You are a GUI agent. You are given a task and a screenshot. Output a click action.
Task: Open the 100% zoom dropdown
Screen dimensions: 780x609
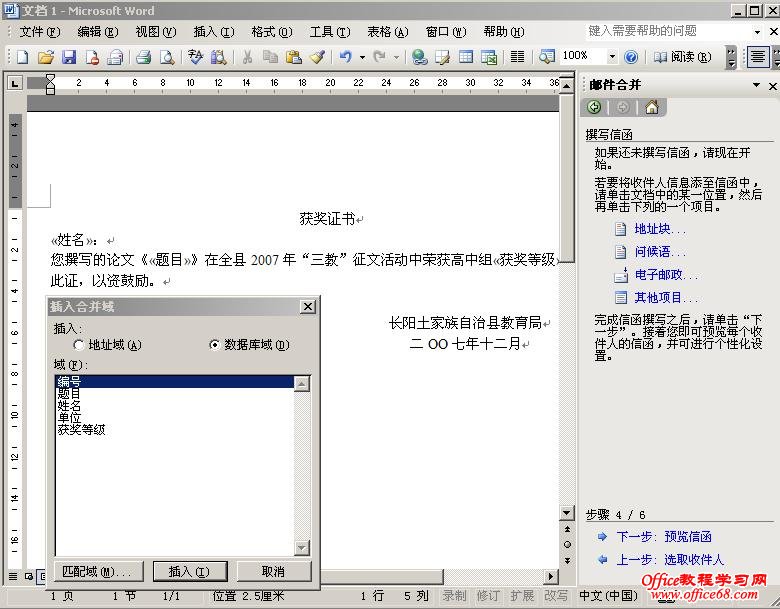tap(612, 57)
